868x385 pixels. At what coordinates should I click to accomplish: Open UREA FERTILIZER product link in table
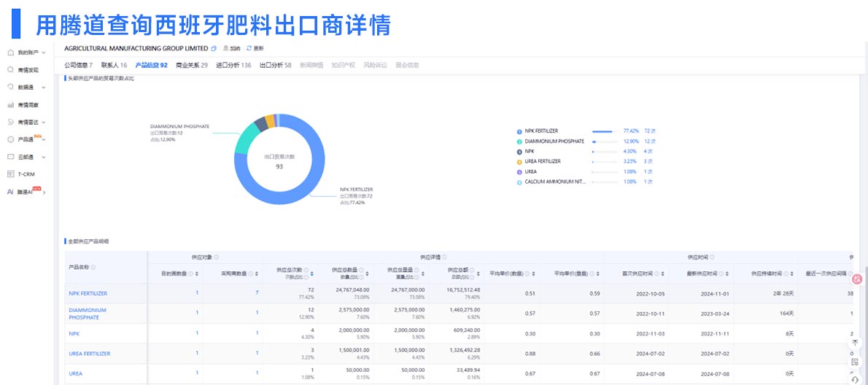click(x=89, y=353)
